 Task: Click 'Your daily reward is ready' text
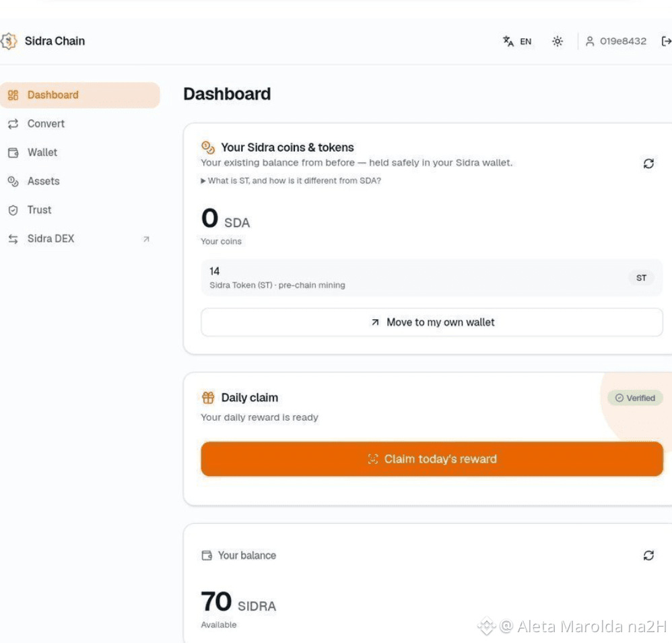click(x=259, y=417)
